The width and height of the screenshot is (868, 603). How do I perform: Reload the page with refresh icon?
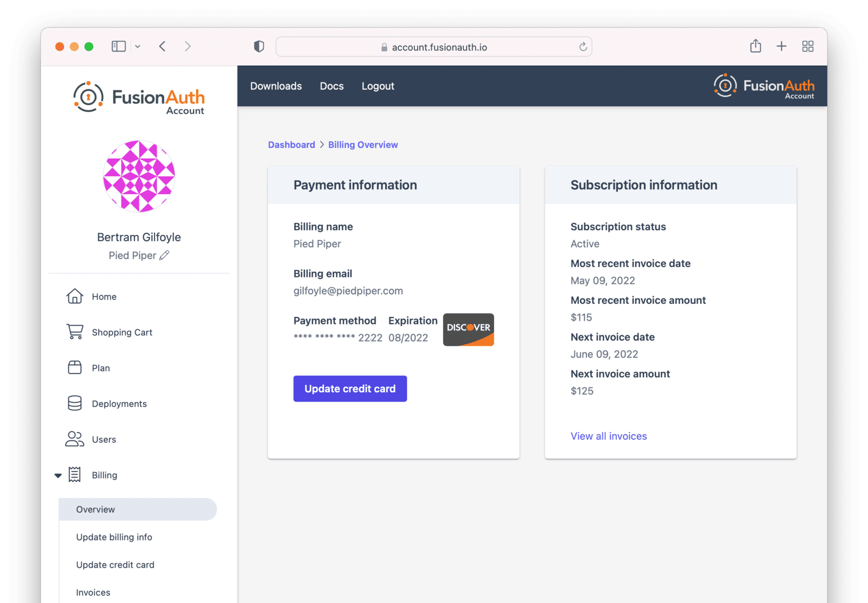point(583,47)
